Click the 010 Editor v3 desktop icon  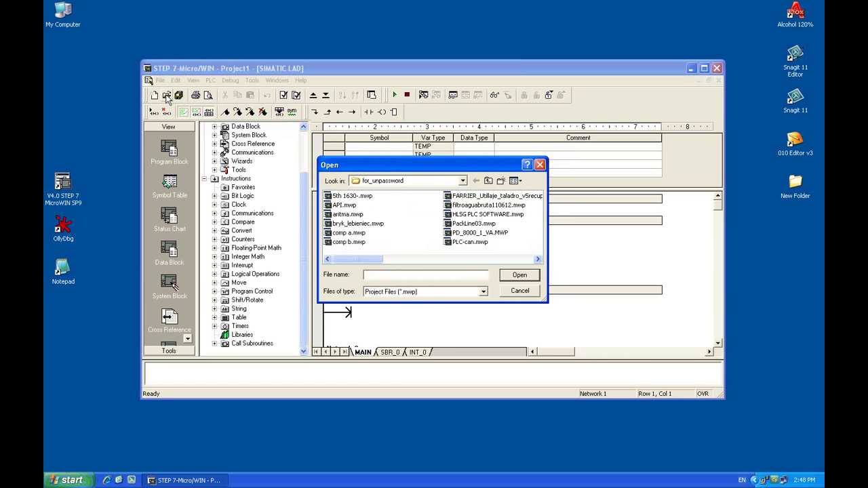795,144
